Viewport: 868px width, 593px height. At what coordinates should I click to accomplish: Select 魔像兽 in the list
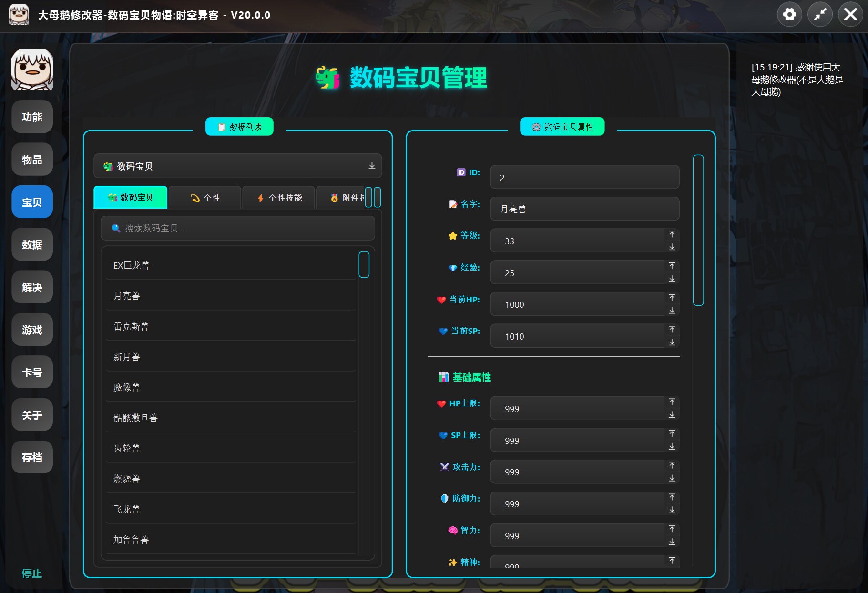pyautogui.click(x=231, y=387)
